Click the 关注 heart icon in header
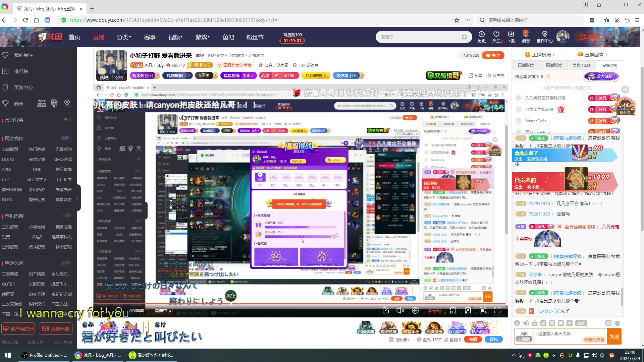 pos(497,37)
